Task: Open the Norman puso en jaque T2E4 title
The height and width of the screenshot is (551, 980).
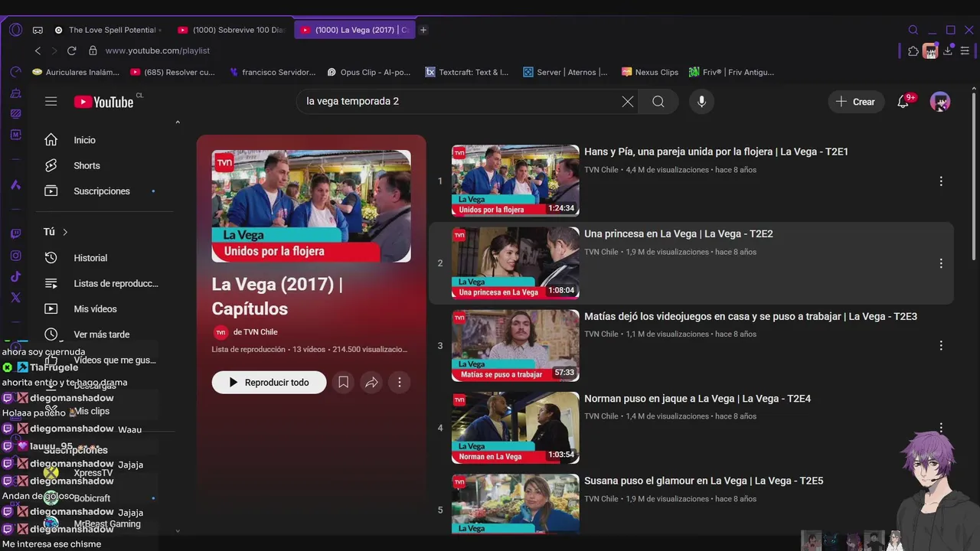Action: (697, 398)
